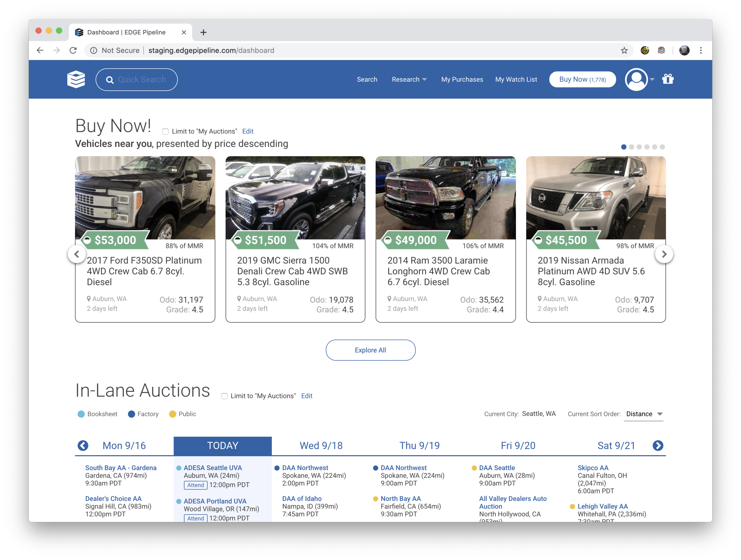
Task: Click Edit next to Buy Now auctions
Action: coord(247,131)
